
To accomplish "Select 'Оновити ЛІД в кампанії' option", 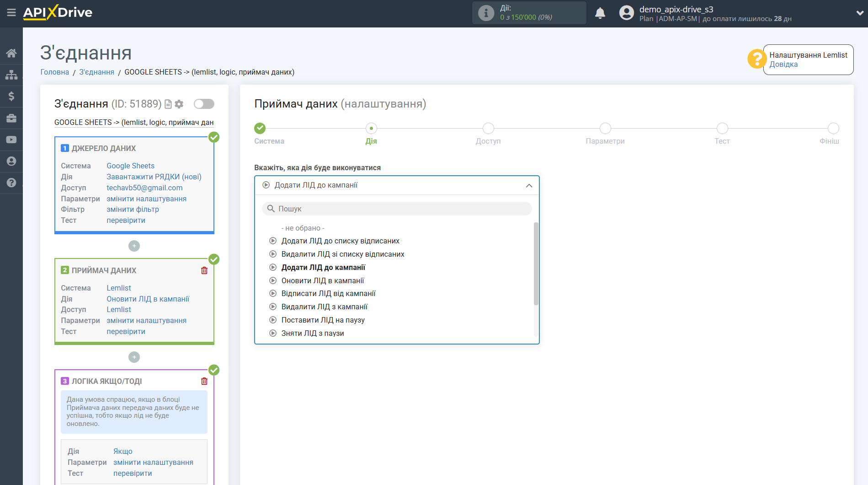I will pyautogui.click(x=323, y=280).
